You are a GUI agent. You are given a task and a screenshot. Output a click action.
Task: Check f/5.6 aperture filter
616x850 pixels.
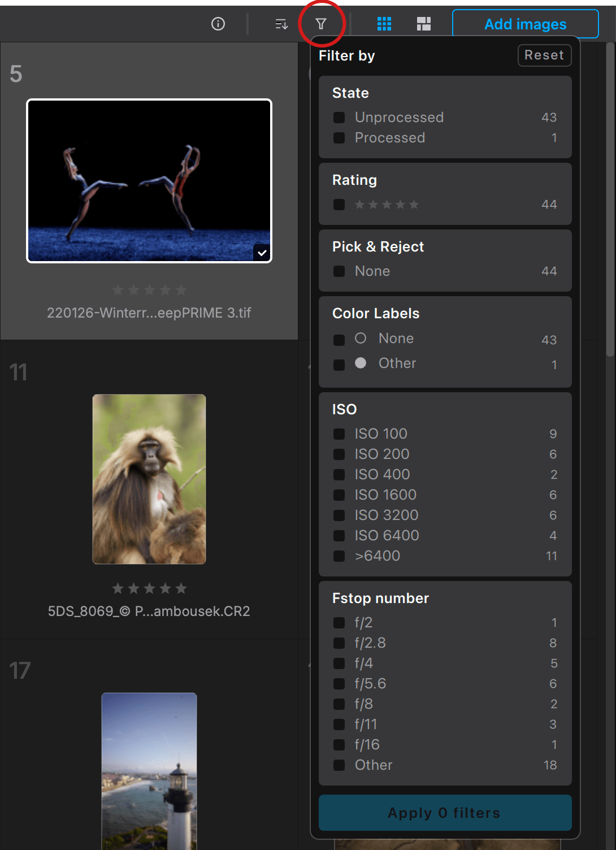339,684
